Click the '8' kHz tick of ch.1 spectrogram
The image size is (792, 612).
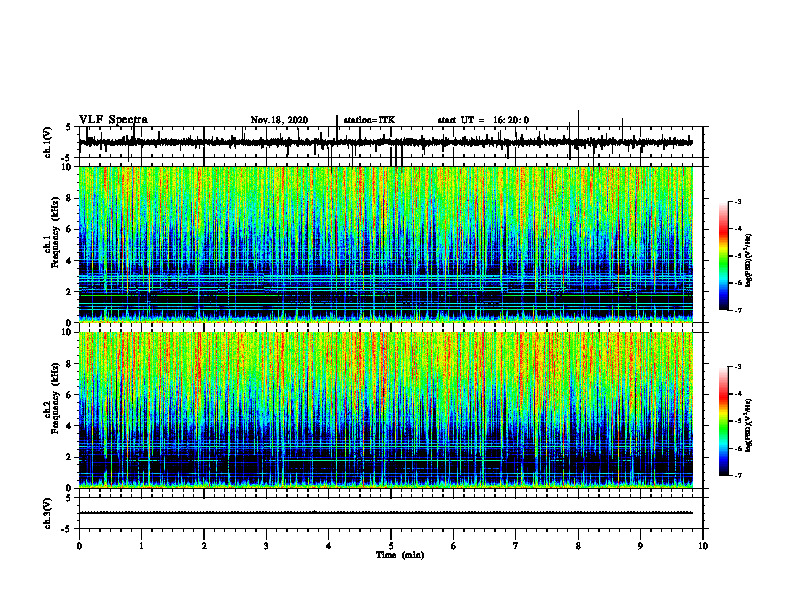(x=70, y=198)
